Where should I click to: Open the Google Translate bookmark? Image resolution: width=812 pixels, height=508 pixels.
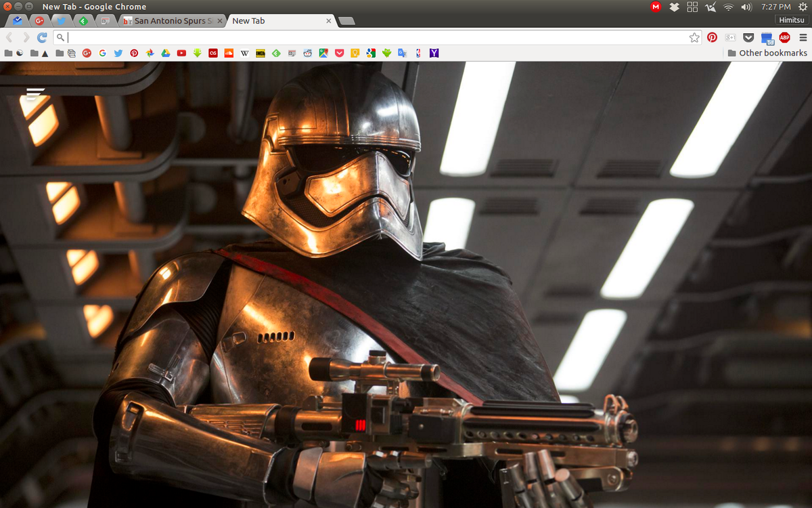tap(403, 53)
